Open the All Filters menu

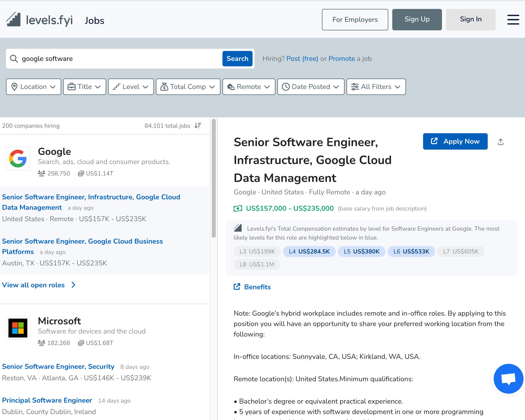click(x=376, y=87)
